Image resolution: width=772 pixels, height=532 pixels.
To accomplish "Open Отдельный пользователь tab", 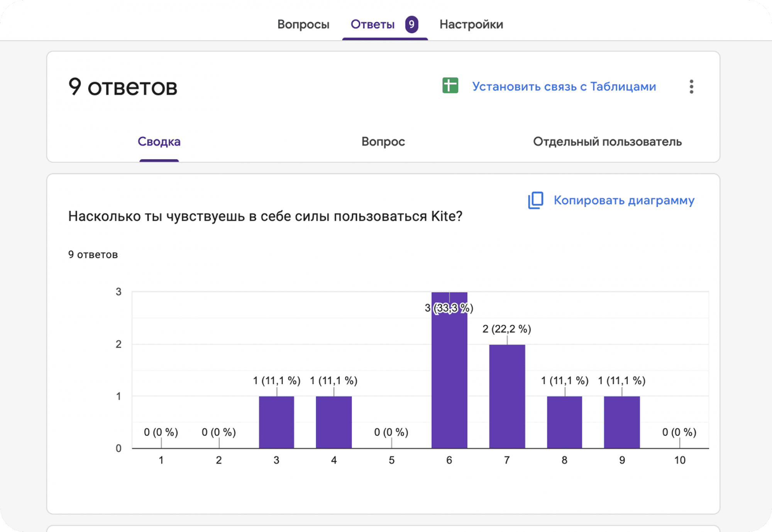I will [x=608, y=142].
